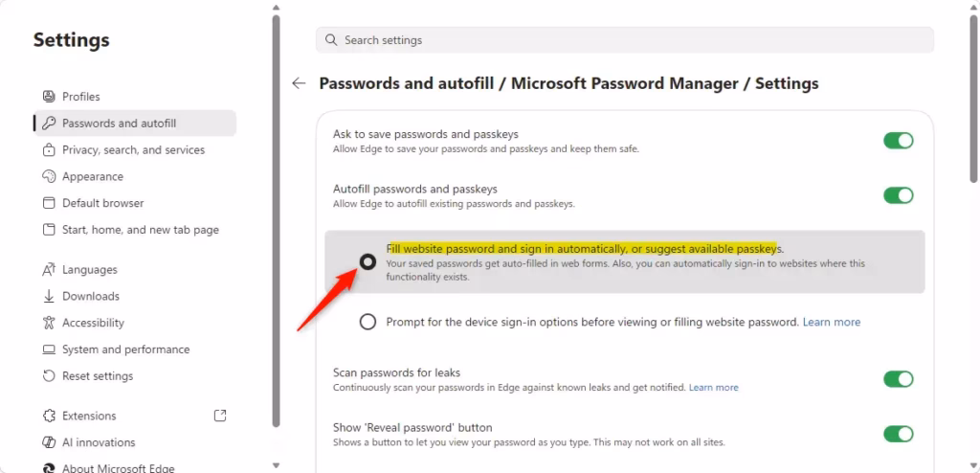The width and height of the screenshot is (980, 473).
Task: Click the Appearance palette icon
Action: click(50, 177)
